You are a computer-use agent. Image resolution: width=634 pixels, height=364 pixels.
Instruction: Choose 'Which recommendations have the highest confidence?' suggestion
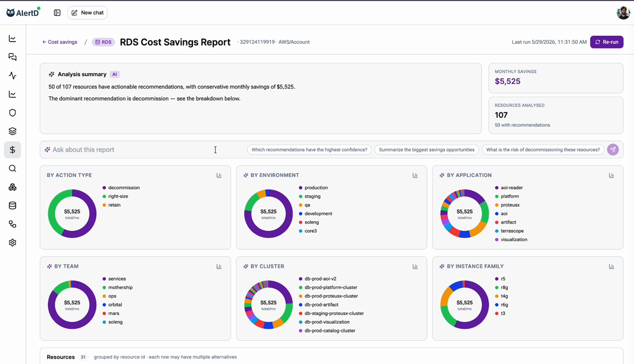[310, 150]
